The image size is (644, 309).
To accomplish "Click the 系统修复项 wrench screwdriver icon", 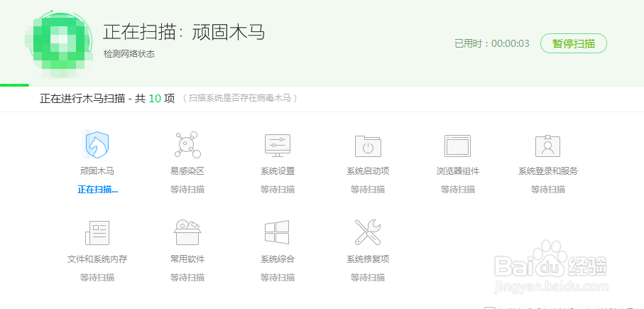I will point(368,232).
